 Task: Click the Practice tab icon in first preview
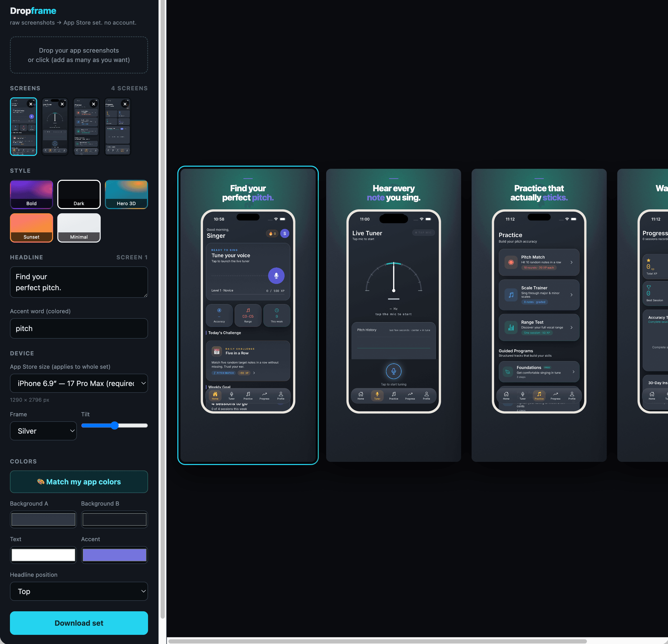(x=248, y=394)
